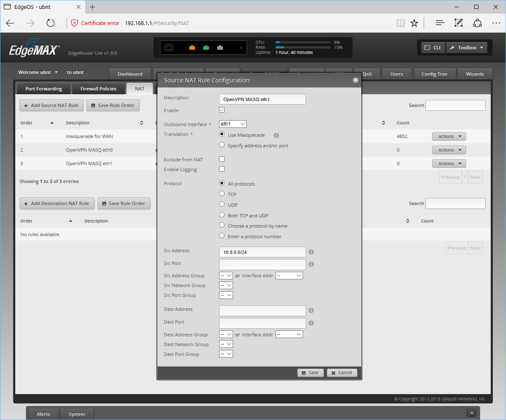Expand the Toolbox menu
The width and height of the screenshot is (506, 420).
click(x=467, y=48)
